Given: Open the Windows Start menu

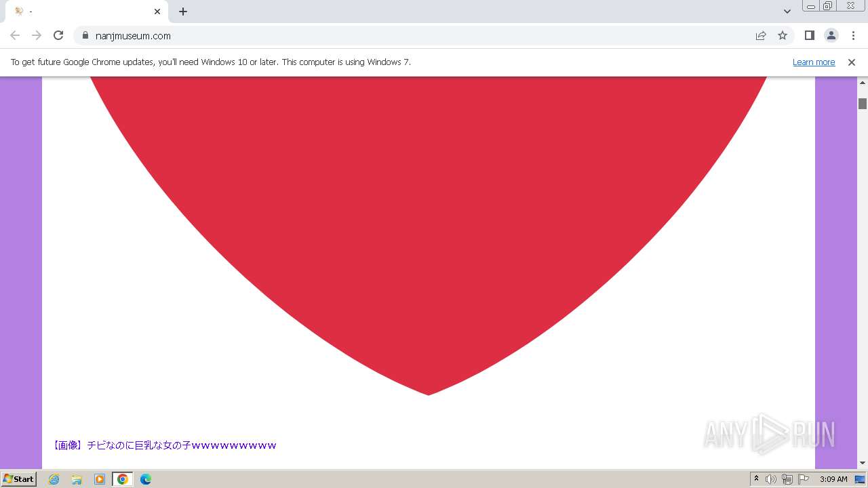Looking at the screenshot, I should (19, 479).
